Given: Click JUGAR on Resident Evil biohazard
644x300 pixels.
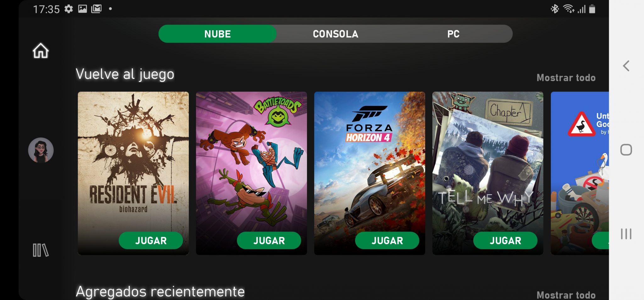Looking at the screenshot, I should tap(151, 241).
